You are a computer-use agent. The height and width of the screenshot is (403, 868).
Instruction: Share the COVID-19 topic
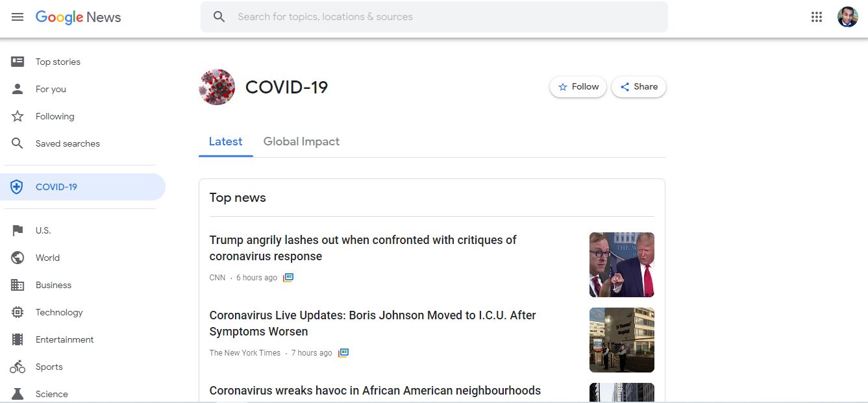coord(639,87)
